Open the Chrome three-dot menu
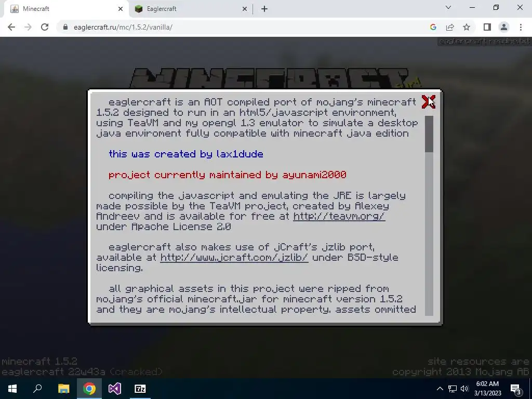This screenshot has width=532, height=399. pos(521,27)
